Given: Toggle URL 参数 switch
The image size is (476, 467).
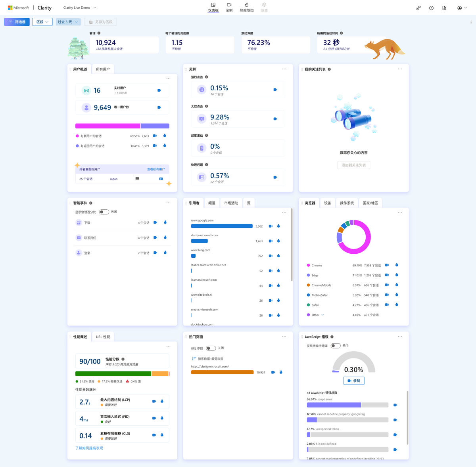Looking at the screenshot, I should tap(211, 348).
